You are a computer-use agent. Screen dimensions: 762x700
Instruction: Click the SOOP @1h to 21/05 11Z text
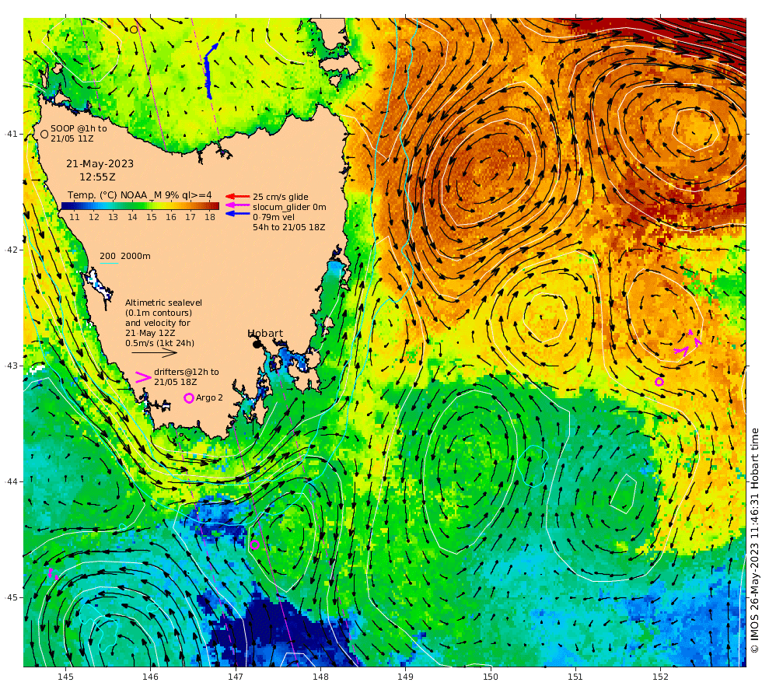79,133
